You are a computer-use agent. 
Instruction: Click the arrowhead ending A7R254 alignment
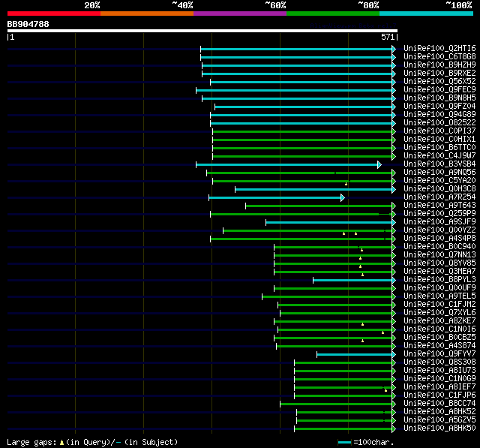(x=343, y=198)
